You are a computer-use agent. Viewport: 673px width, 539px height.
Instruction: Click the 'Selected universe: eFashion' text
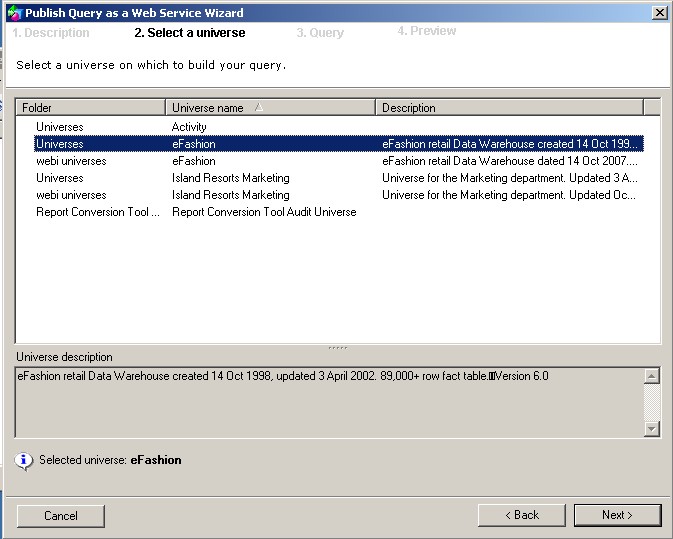(110, 460)
